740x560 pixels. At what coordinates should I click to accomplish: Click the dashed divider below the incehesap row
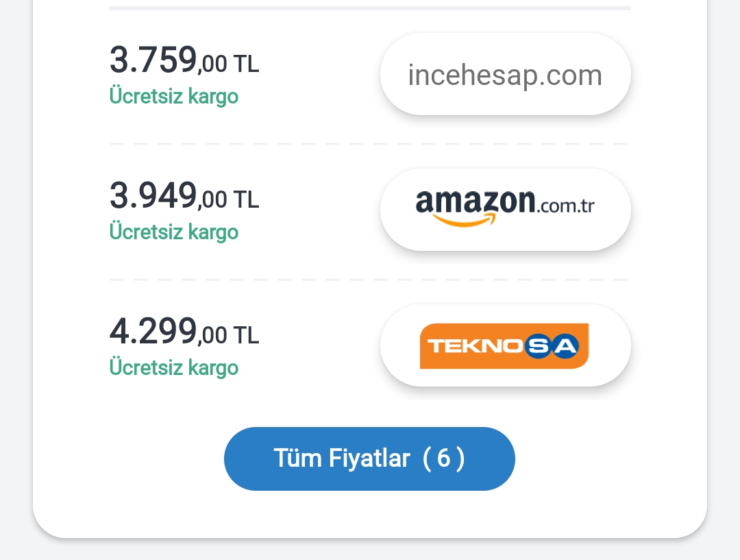(369, 144)
